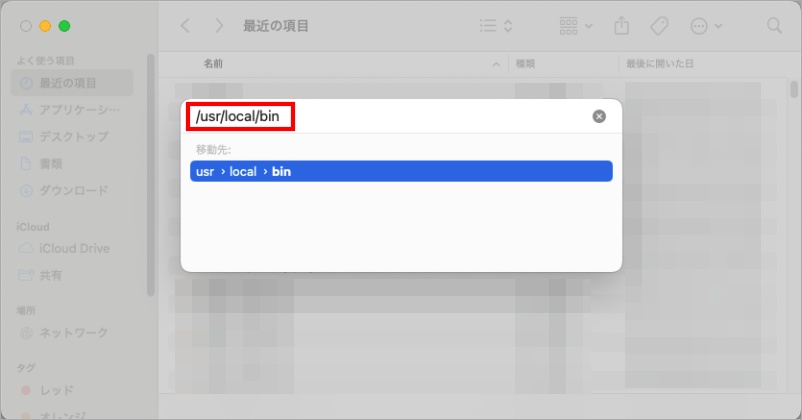
Task: Open the More actions ellipsis menu
Action: coord(705,25)
